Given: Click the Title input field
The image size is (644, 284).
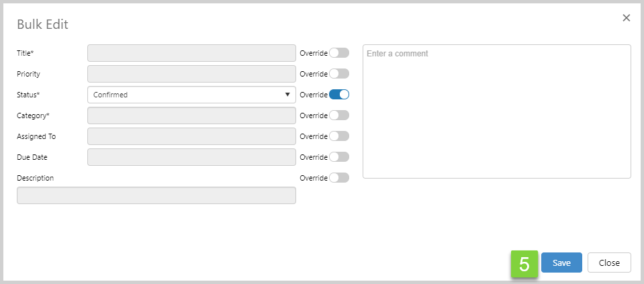Looking at the screenshot, I should 191,53.
